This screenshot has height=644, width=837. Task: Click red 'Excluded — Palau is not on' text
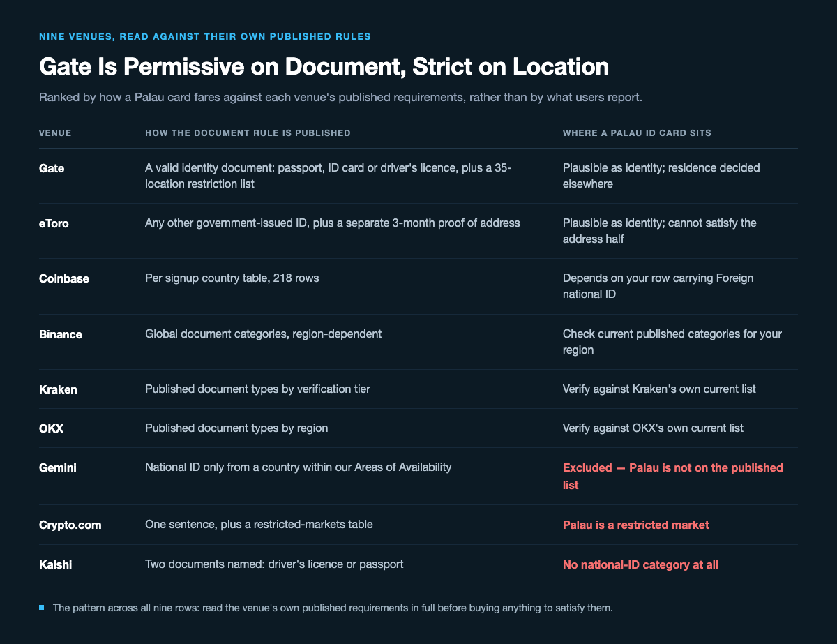click(673, 476)
